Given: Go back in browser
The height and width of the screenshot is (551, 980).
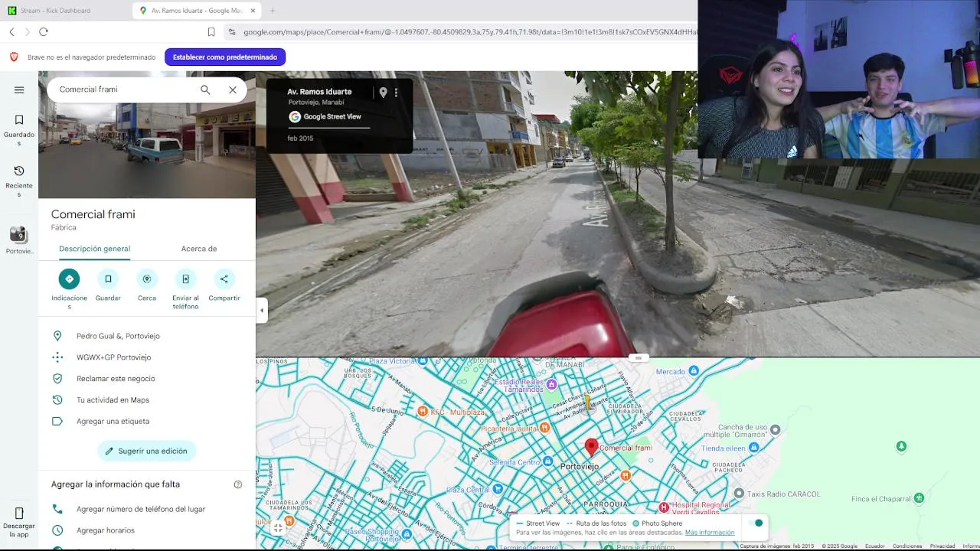Looking at the screenshot, I should pos(11,32).
